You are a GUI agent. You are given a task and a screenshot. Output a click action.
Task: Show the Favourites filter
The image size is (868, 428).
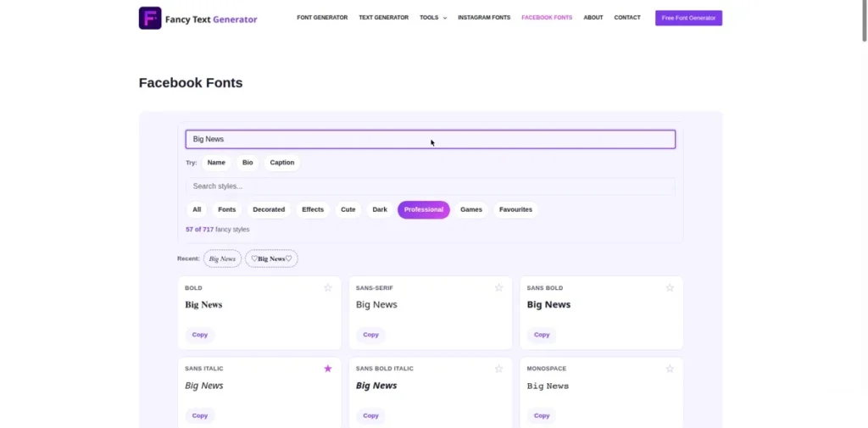[x=515, y=210]
